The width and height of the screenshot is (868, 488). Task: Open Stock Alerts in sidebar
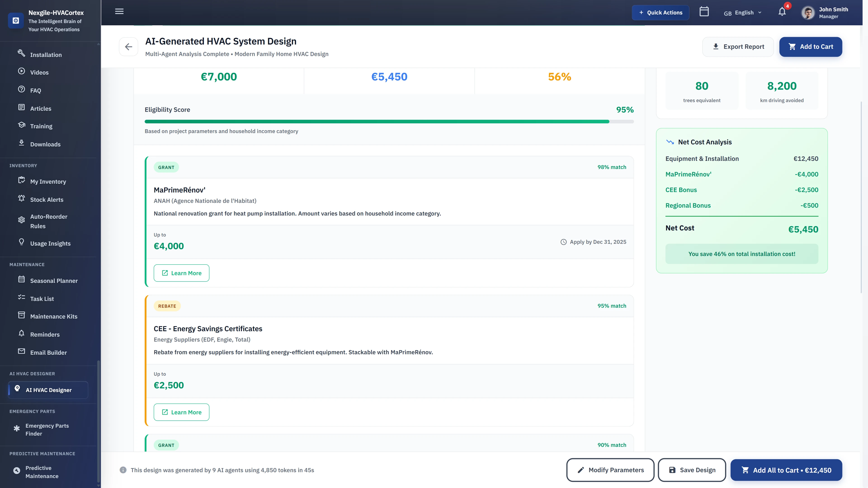click(47, 199)
